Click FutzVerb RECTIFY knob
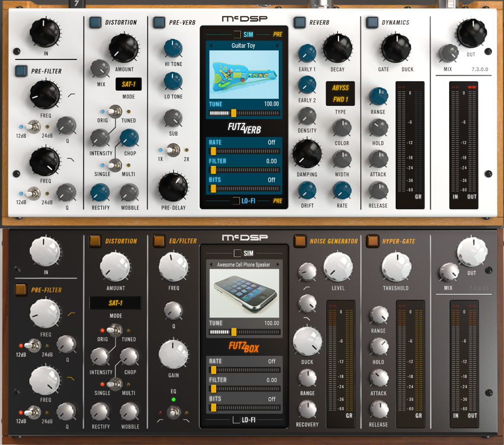 [x=100, y=193]
